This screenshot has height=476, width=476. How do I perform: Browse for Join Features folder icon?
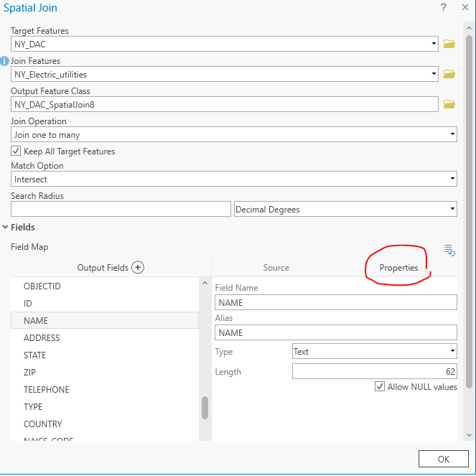(449, 74)
